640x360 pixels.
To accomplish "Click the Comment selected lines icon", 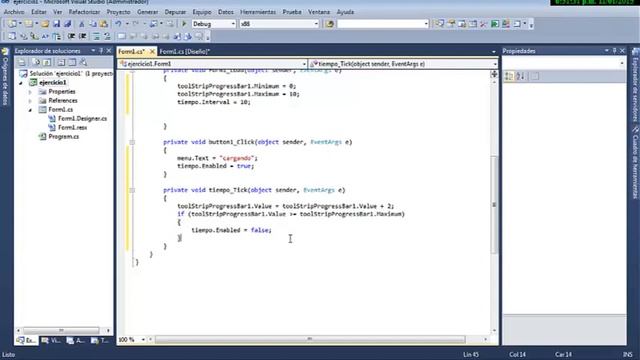I will pyautogui.click(x=96, y=37).
